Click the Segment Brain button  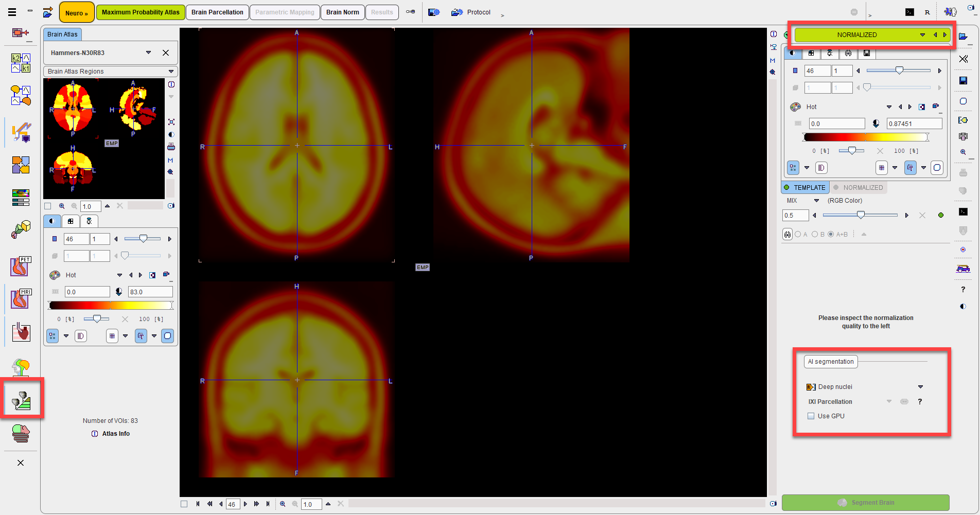click(x=865, y=503)
